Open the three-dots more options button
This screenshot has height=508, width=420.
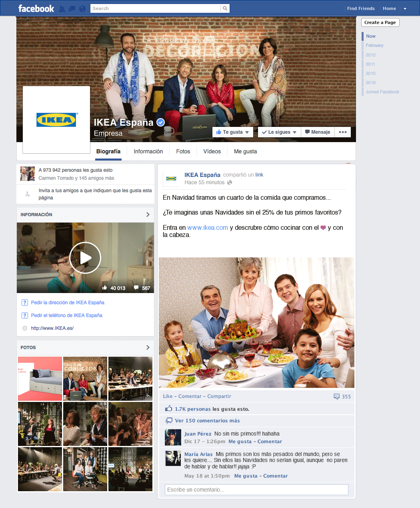click(x=343, y=132)
